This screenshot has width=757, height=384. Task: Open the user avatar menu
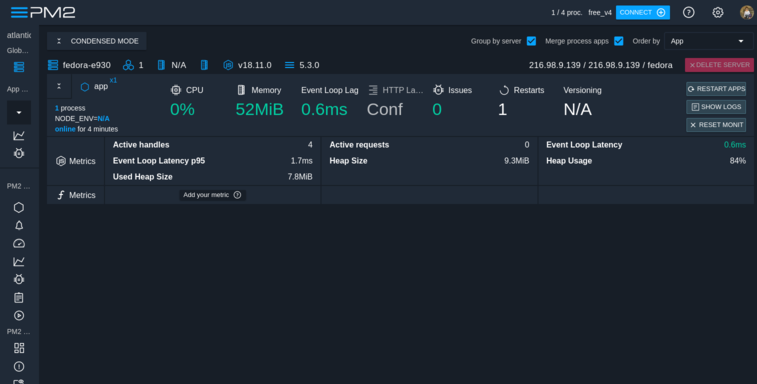[x=747, y=13]
